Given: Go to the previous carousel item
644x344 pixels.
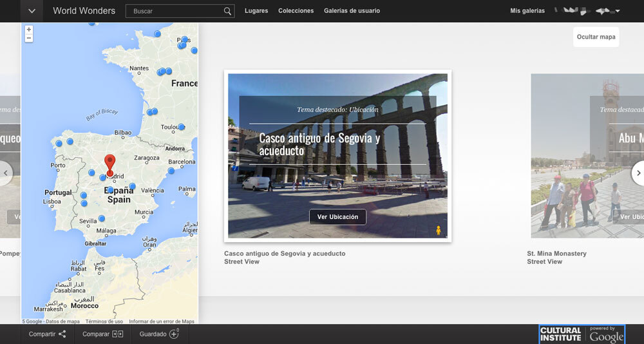Looking at the screenshot, I should [x=6, y=173].
